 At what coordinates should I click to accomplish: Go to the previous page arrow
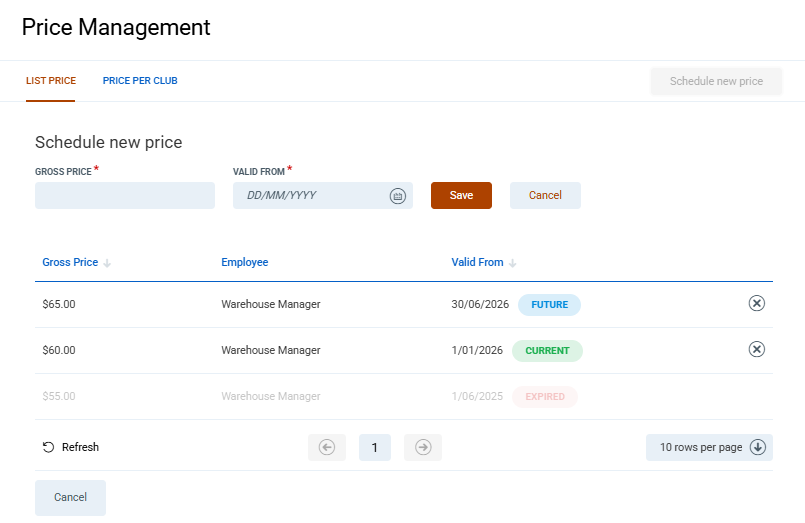[326, 448]
